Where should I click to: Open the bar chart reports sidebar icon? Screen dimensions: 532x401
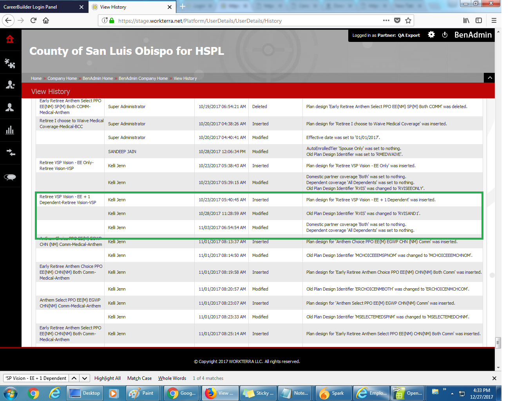[x=10, y=130]
